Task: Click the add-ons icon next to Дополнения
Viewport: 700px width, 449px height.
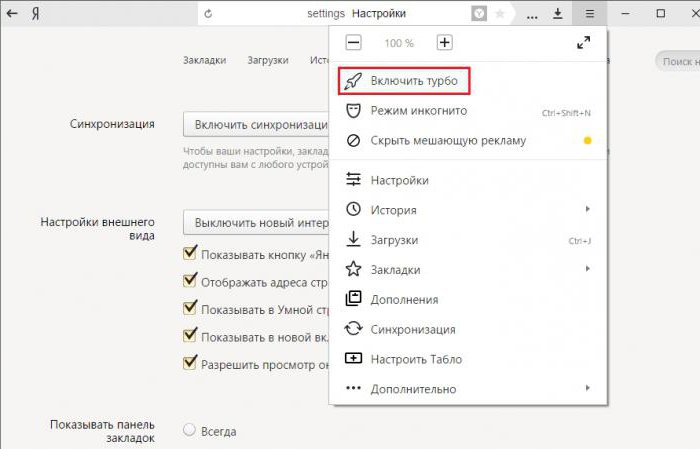Action: pos(353,299)
